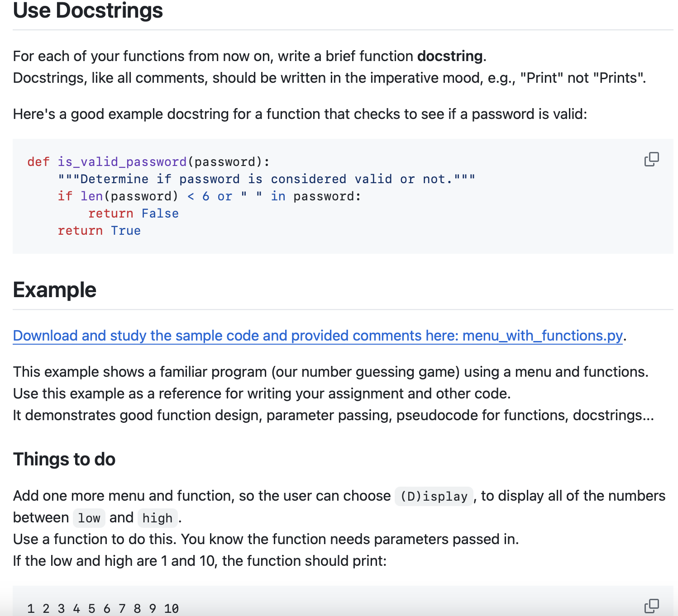Click the '1 2 3 4 5 6 7 8 9 10' output

(103, 608)
